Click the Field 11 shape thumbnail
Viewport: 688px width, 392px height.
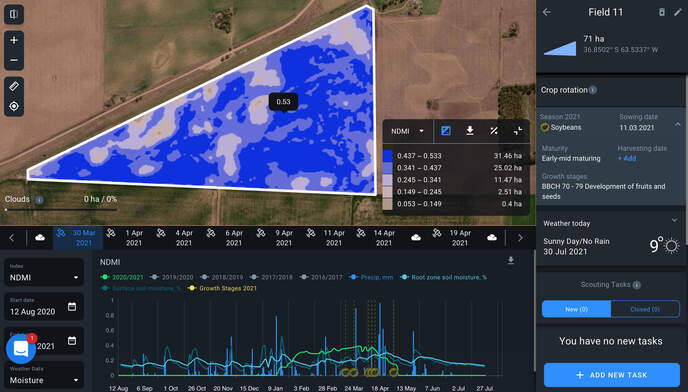(560, 48)
